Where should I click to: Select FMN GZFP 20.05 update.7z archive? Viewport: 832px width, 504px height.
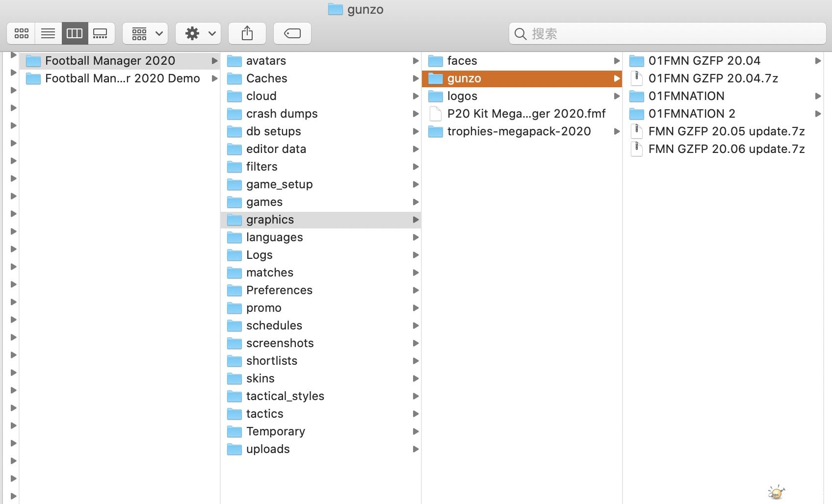[x=724, y=131]
